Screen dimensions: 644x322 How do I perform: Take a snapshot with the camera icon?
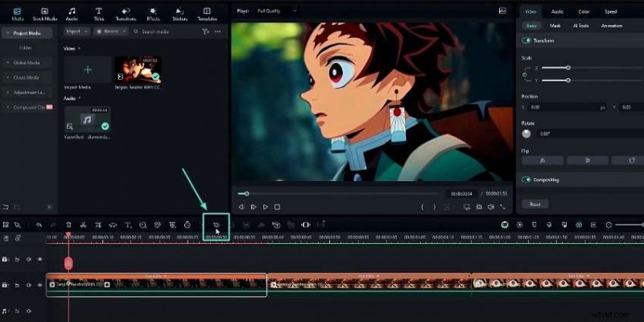click(x=479, y=207)
